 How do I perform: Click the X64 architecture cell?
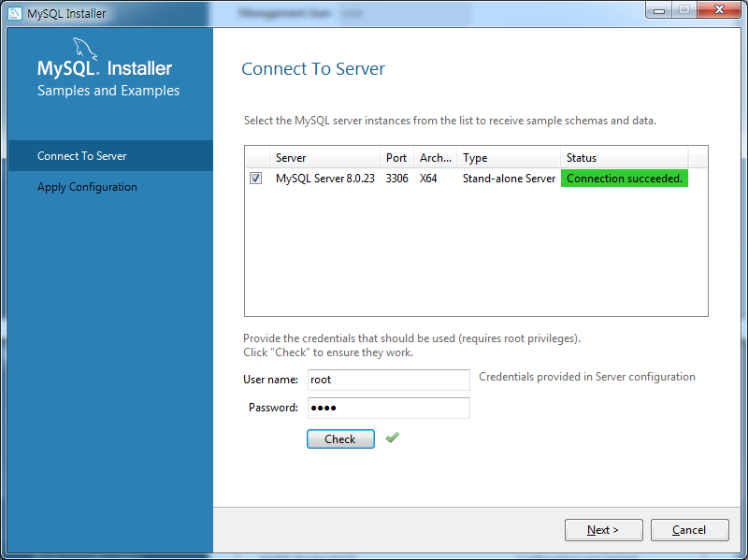click(428, 179)
